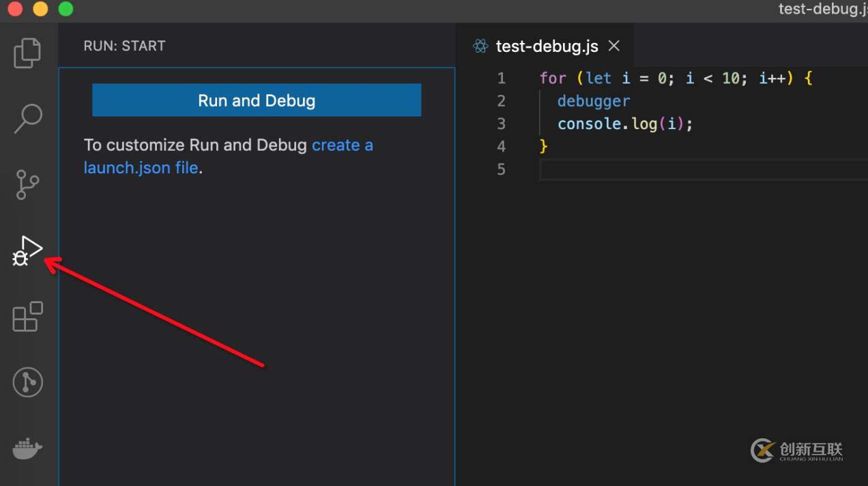Click the React file icon on tab
The image size is (868, 486).
[480, 46]
